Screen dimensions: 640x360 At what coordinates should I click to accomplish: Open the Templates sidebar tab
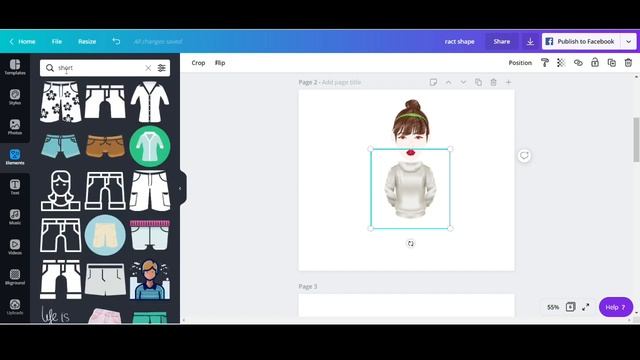(15, 67)
